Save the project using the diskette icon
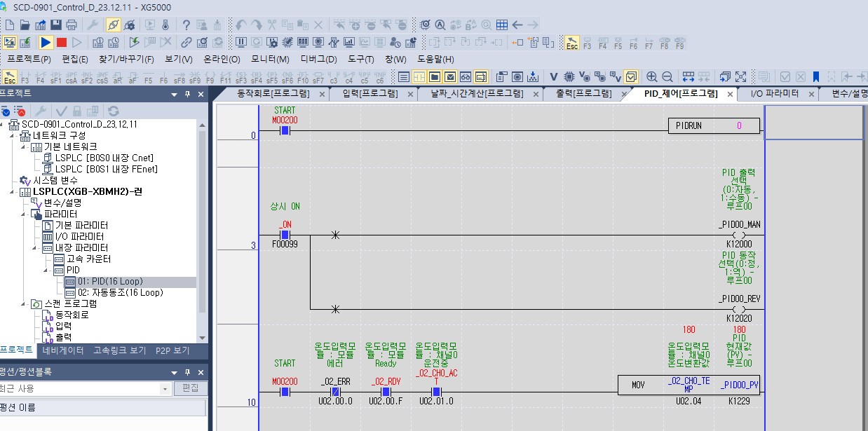This screenshot has height=431, width=868. tap(56, 24)
